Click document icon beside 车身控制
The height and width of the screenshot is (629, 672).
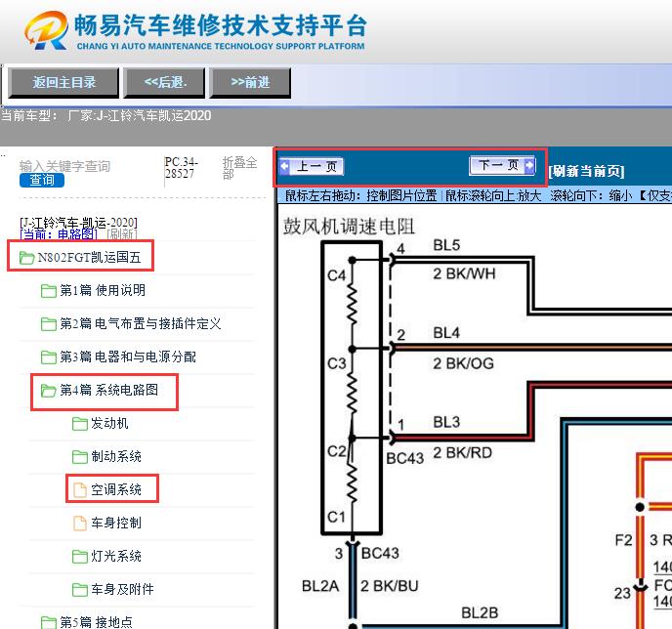click(80, 523)
